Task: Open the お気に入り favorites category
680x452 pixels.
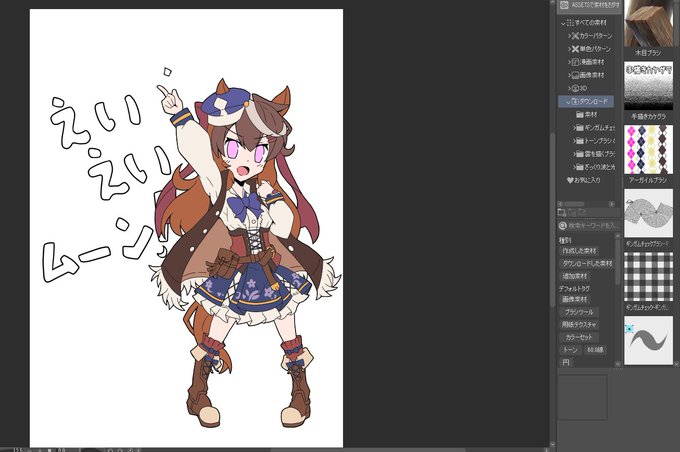Action: click(x=584, y=180)
